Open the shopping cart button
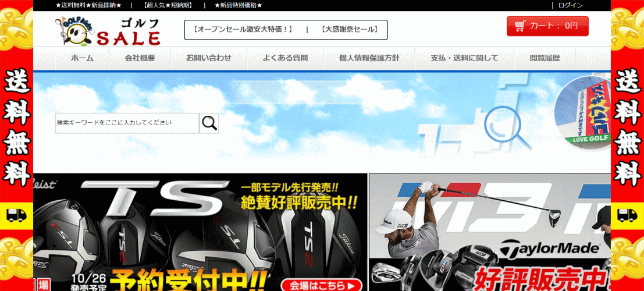 [547, 26]
